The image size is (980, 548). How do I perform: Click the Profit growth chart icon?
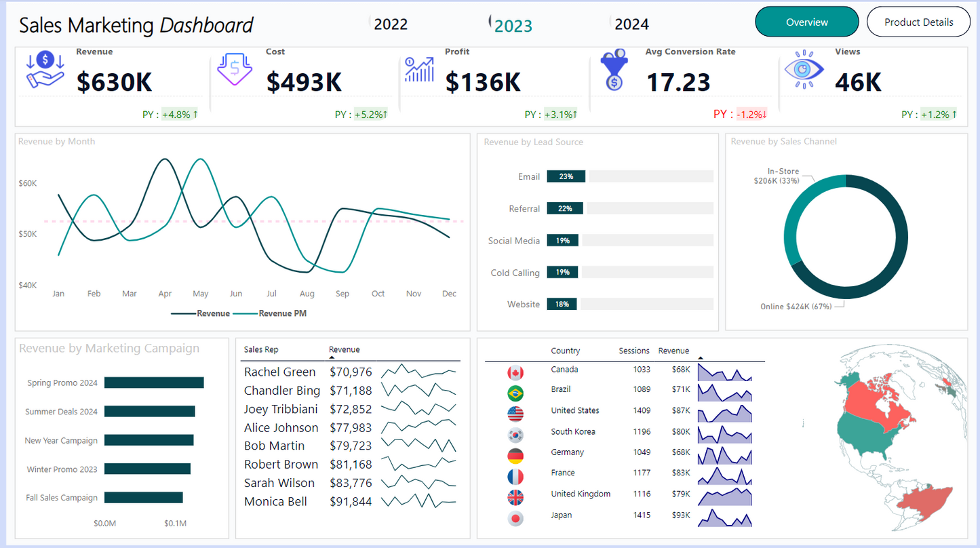[419, 69]
